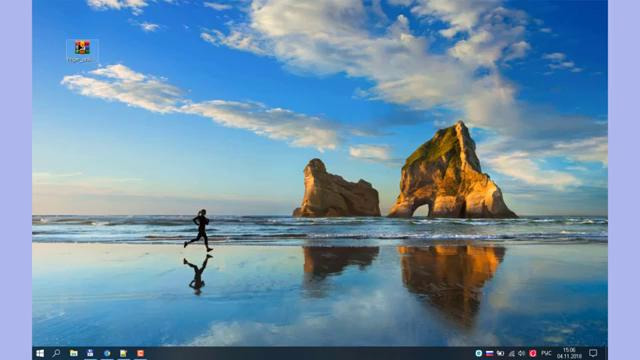Screen dimensions: 640x360
Task: Switch input language via РУС indicator
Action: click(x=546, y=353)
